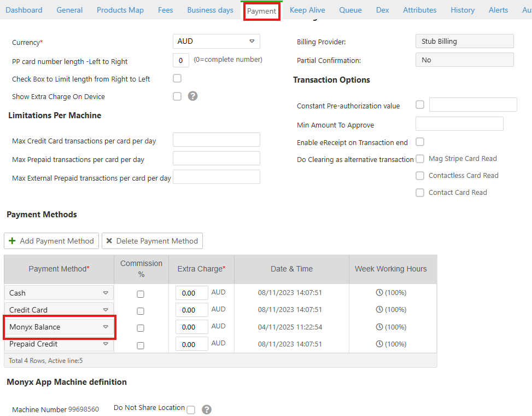The width and height of the screenshot is (532, 416).
Task: Click clock icon in Cash row
Action: 379,292
